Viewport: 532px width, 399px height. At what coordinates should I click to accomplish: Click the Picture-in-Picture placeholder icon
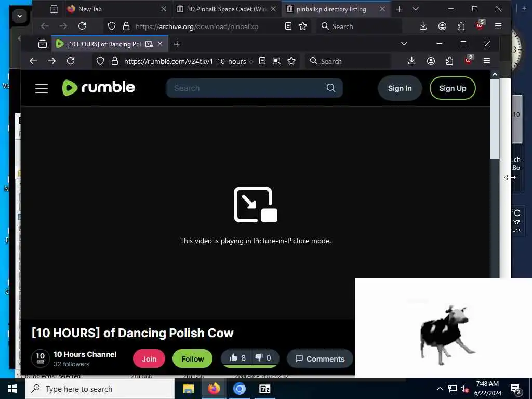pyautogui.click(x=256, y=205)
